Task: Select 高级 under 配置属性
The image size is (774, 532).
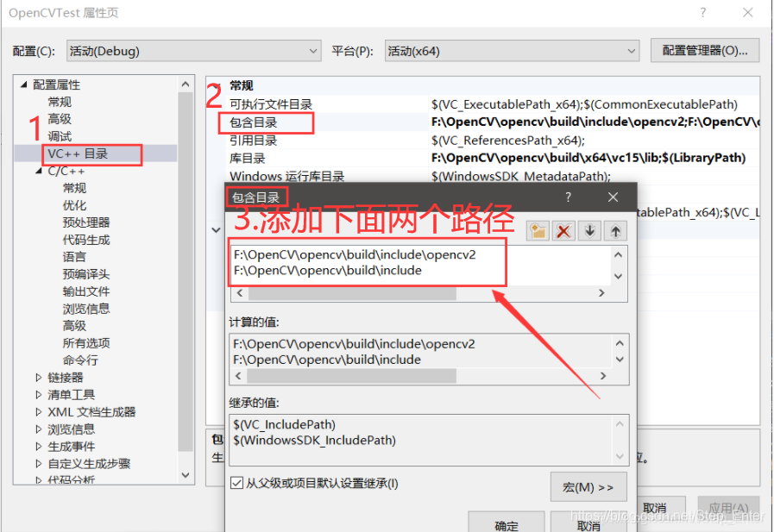Action: pyautogui.click(x=60, y=119)
